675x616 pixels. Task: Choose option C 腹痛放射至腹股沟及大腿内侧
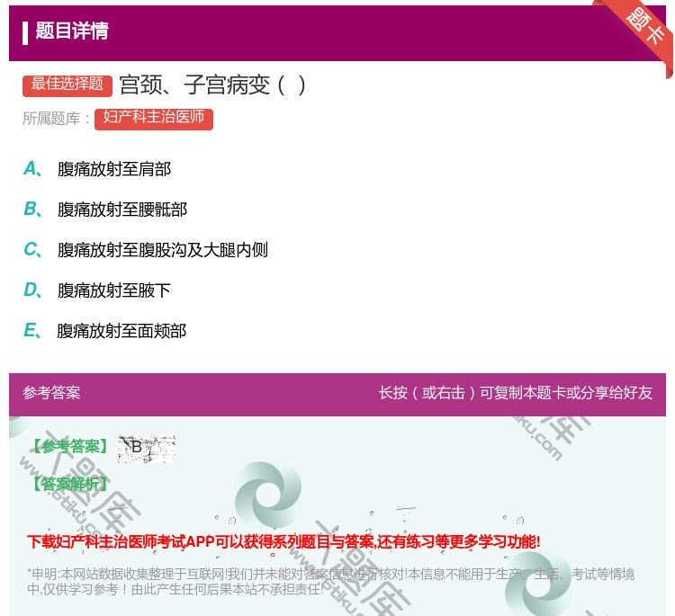[146, 250]
